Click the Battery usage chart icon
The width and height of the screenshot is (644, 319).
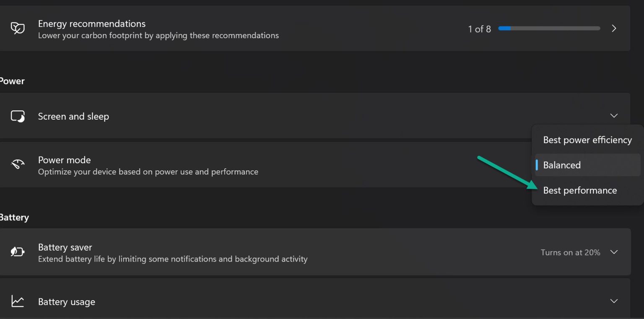18,301
